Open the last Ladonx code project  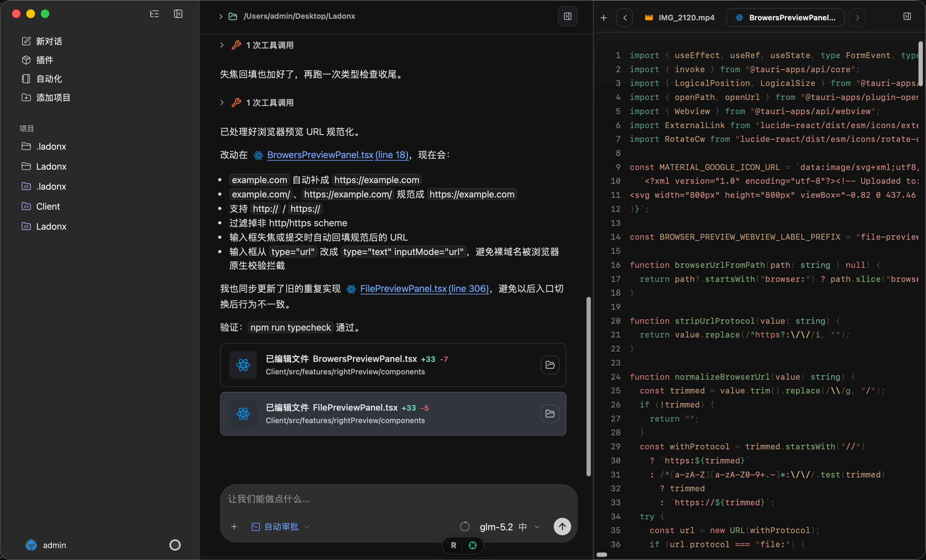(44, 227)
